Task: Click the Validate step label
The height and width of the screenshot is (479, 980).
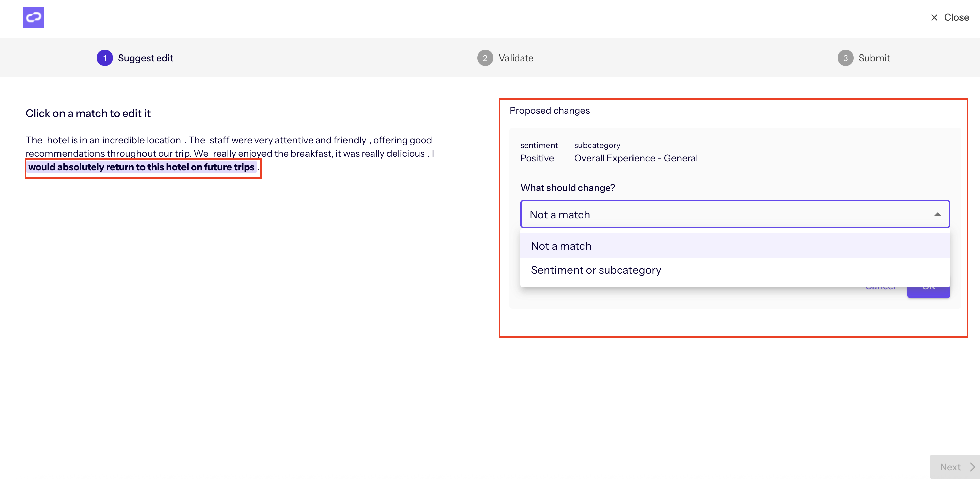Action: tap(516, 58)
